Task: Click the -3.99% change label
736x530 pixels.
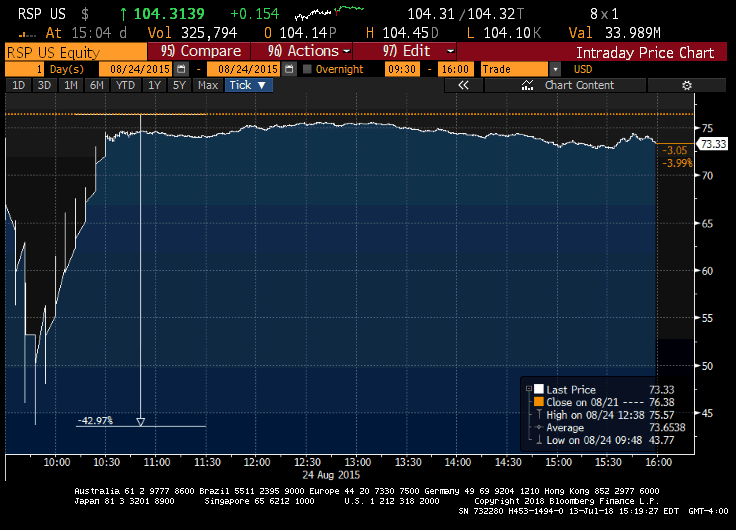Action: (677, 163)
